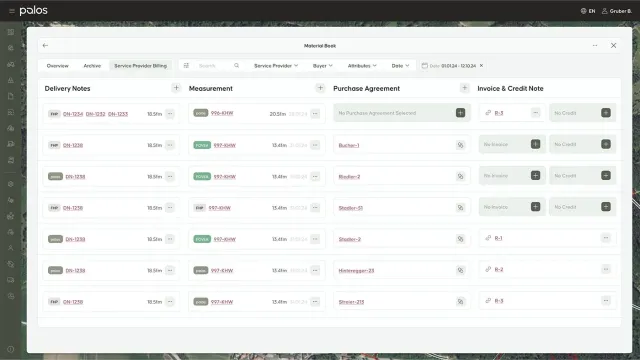Image resolution: width=640 pixels, height=360 pixels.
Task: Click the link icon next to Streier-213
Action: click(x=460, y=302)
